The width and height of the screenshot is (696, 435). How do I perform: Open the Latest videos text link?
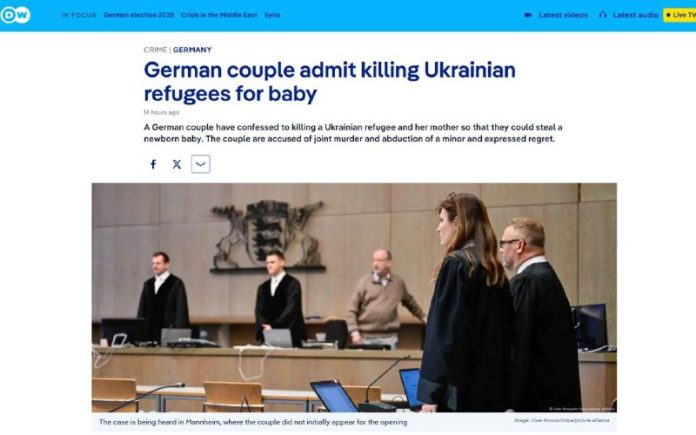(563, 15)
